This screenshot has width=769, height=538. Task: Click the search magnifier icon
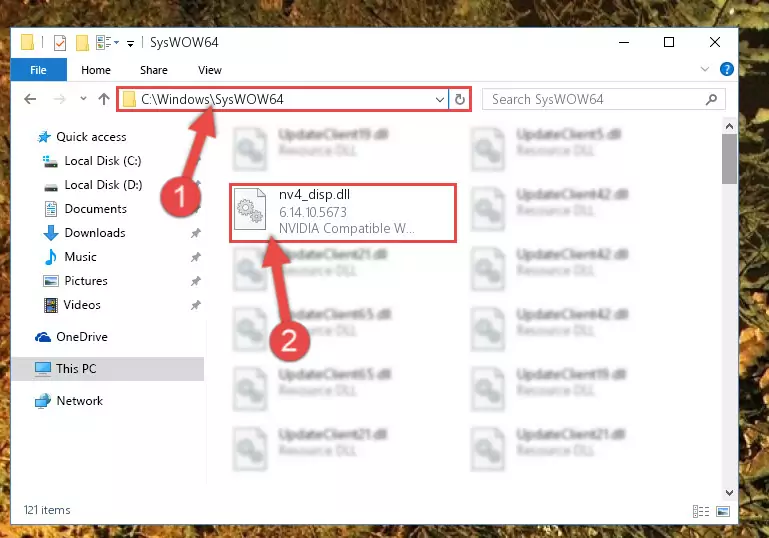click(711, 100)
